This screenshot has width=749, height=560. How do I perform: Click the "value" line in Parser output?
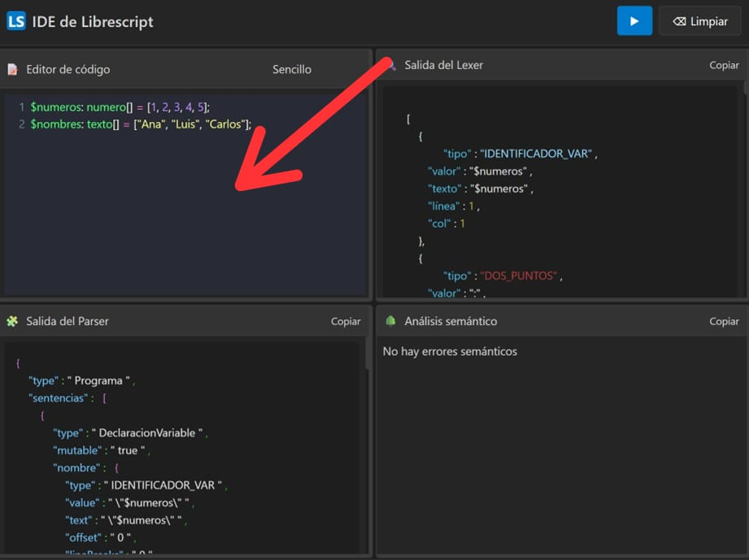point(129,503)
